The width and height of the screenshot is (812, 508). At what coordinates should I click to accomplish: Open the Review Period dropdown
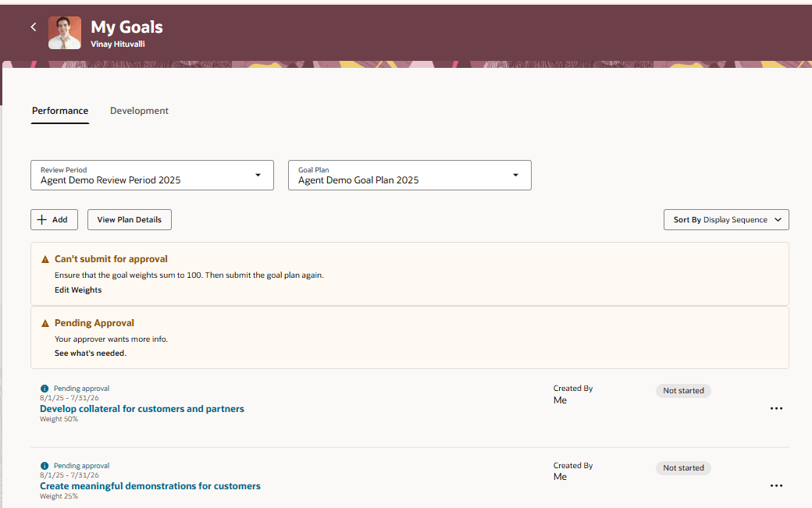pyautogui.click(x=258, y=175)
